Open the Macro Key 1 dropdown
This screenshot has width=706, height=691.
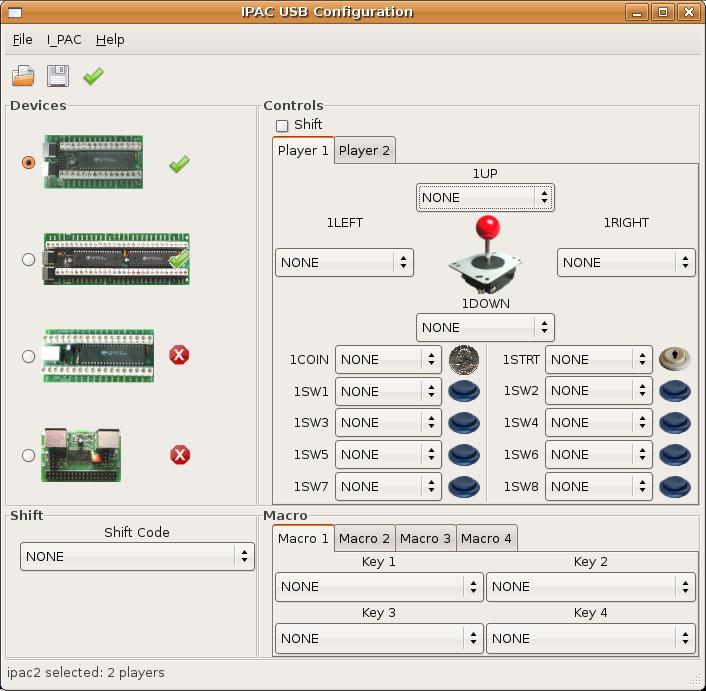coord(379,587)
